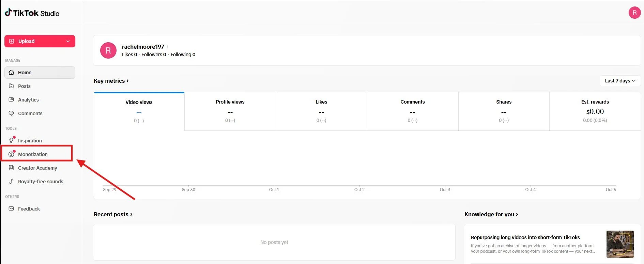This screenshot has height=264, width=644.
Task: Open Analytics in the sidebar
Action: 40,100
